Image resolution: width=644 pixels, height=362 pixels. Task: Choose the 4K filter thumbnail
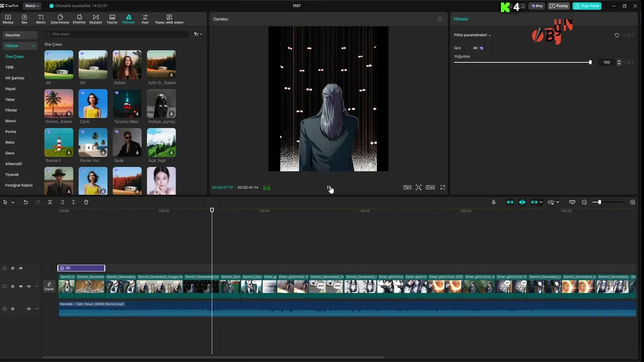click(59, 64)
